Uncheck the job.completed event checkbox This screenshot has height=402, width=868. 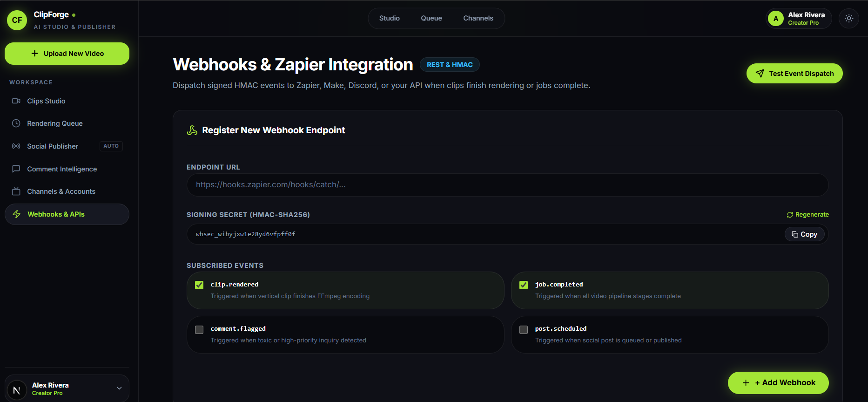524,285
